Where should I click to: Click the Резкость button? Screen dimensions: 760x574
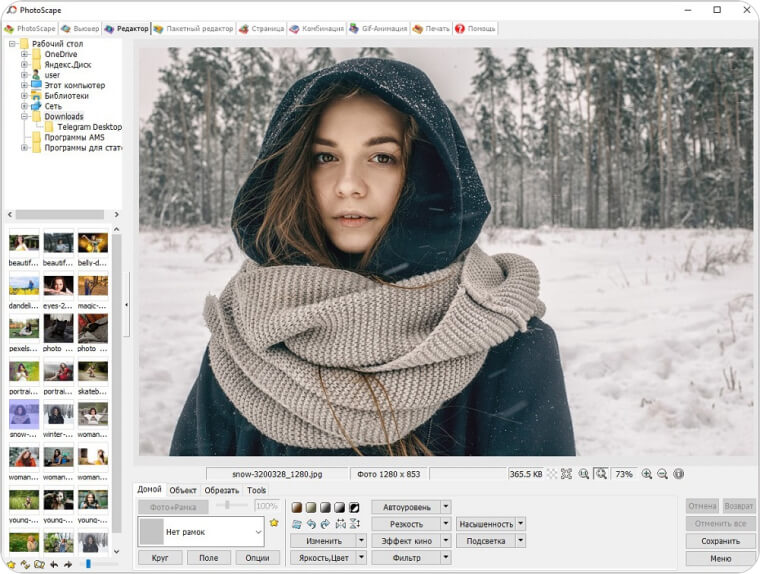point(406,524)
